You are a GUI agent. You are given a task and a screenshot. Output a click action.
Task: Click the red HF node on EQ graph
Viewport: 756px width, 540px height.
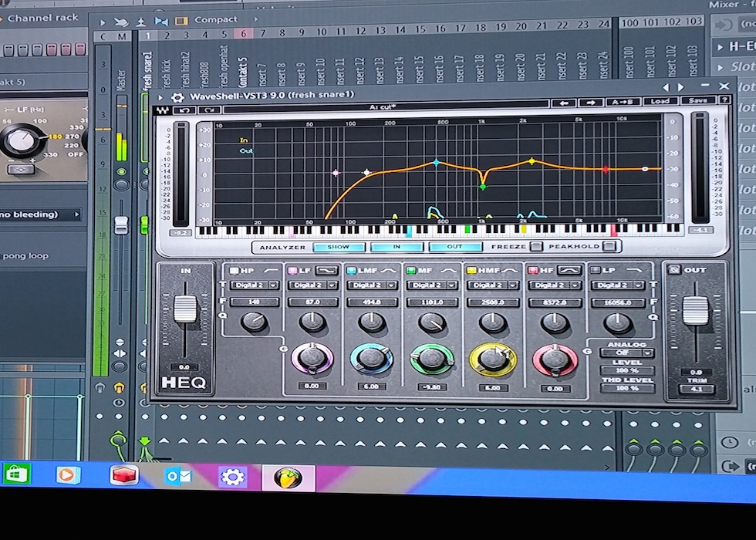click(606, 169)
